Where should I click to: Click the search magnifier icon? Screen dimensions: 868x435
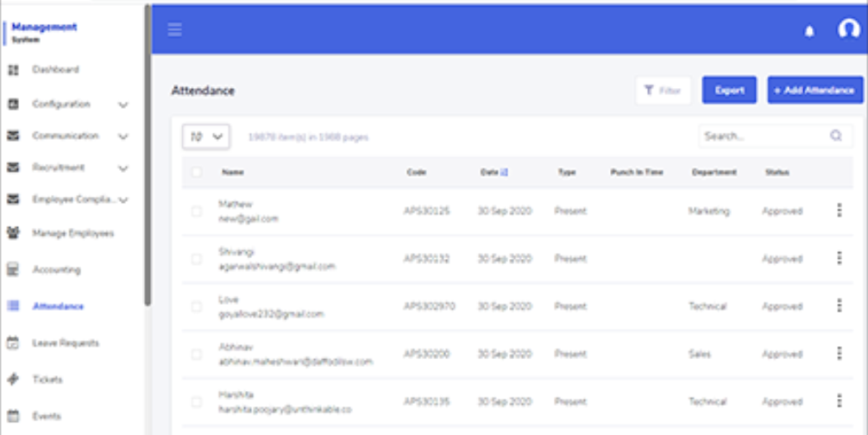836,136
